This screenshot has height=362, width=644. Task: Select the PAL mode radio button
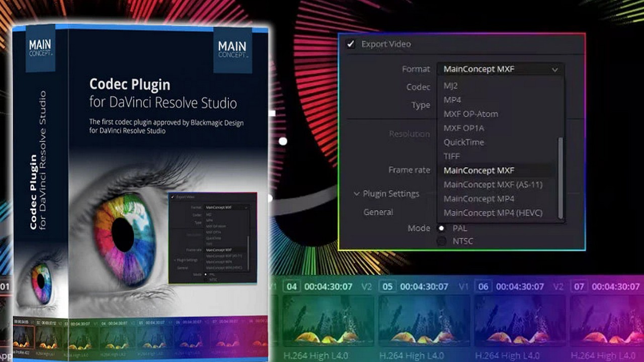442,228
